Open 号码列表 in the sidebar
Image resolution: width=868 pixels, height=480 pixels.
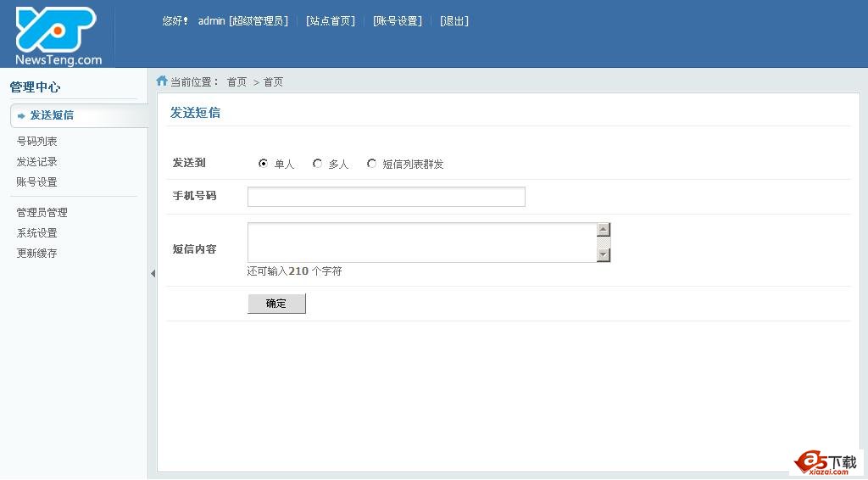pyautogui.click(x=37, y=141)
